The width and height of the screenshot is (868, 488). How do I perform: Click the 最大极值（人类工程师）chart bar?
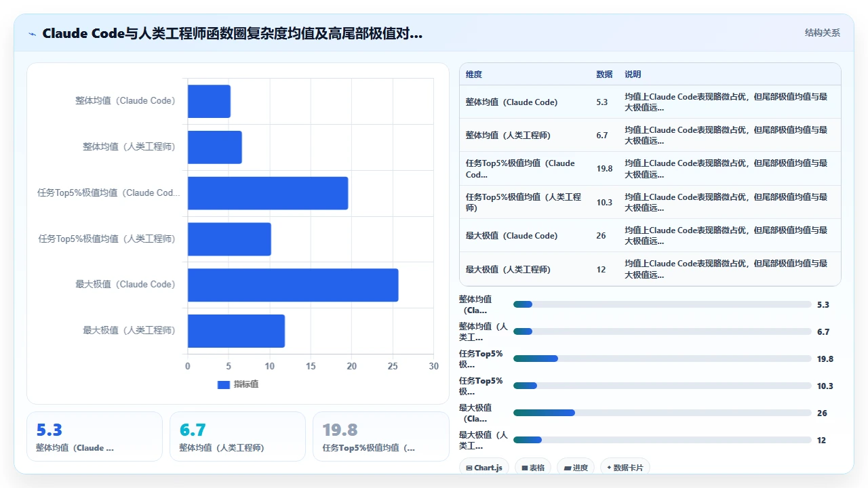(x=236, y=331)
